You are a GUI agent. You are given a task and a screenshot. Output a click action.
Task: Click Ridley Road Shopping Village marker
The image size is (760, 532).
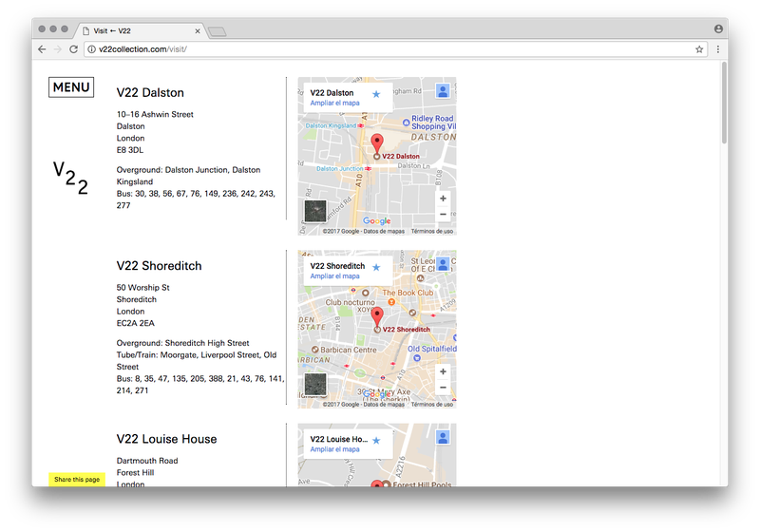click(406, 123)
